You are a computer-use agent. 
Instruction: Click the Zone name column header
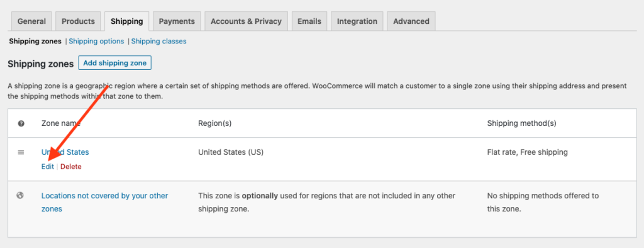tap(61, 123)
